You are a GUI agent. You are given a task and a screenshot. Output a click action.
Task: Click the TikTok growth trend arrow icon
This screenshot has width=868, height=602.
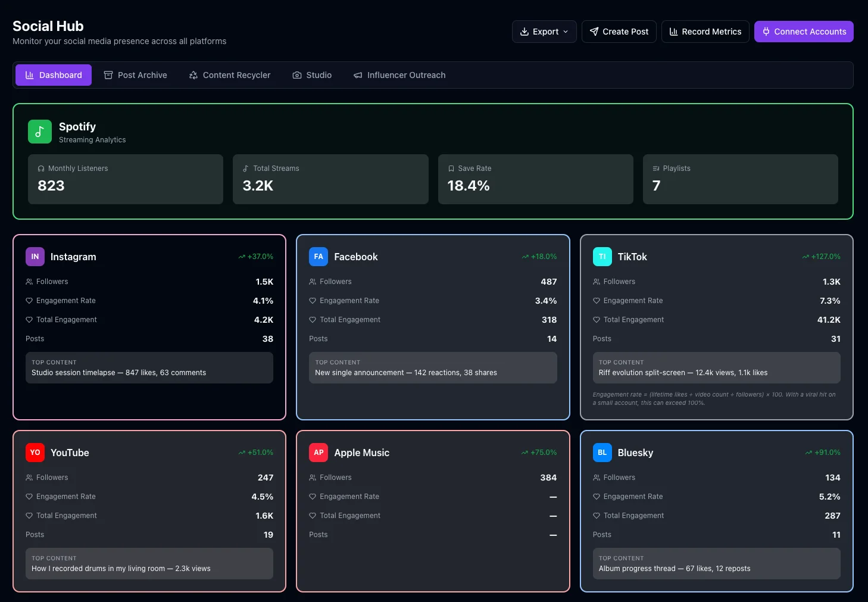(x=805, y=257)
